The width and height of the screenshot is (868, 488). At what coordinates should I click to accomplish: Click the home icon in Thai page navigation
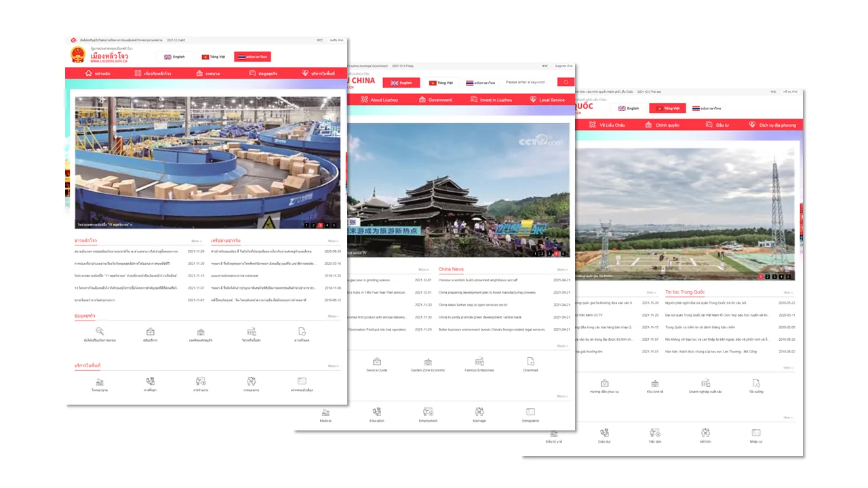click(x=89, y=73)
